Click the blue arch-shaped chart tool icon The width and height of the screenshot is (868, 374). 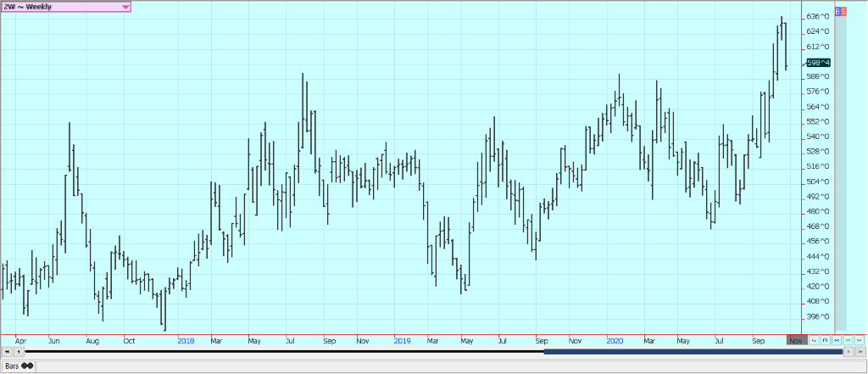825,340
